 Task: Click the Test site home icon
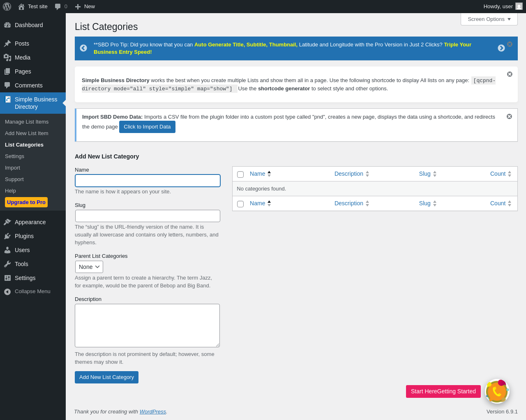click(x=21, y=7)
